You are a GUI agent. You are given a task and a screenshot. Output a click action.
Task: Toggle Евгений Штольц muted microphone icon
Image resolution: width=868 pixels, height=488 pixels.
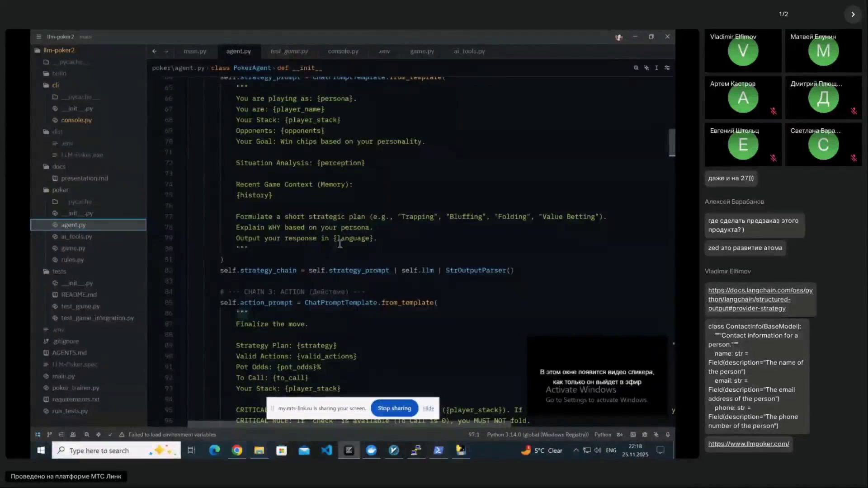pos(774,158)
